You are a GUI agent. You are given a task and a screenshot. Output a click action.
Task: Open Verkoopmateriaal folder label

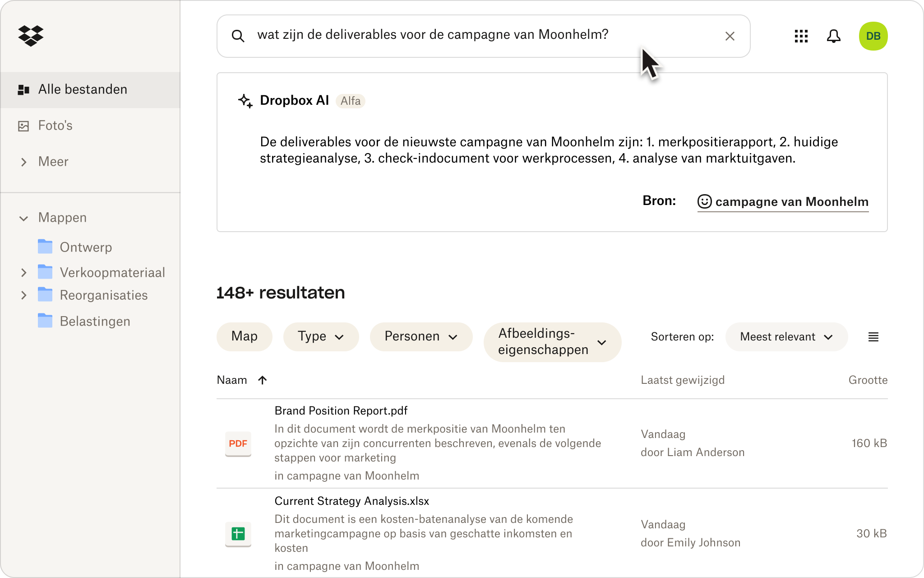[112, 272]
